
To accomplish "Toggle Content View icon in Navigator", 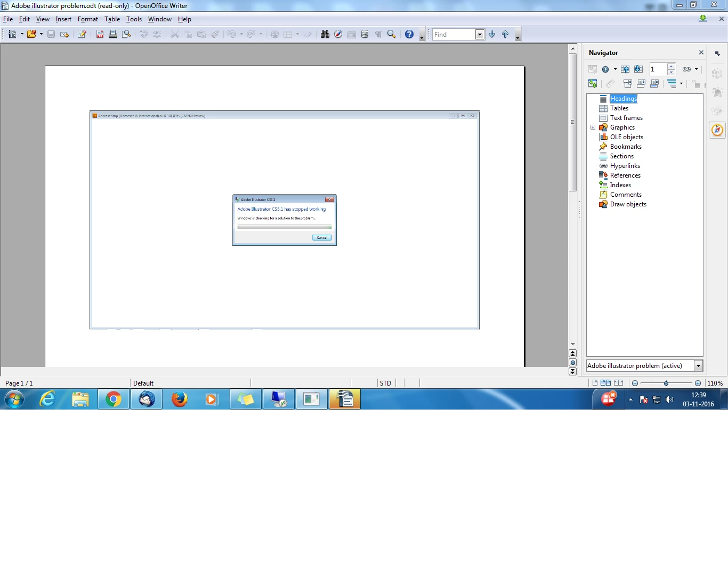I will [x=593, y=84].
